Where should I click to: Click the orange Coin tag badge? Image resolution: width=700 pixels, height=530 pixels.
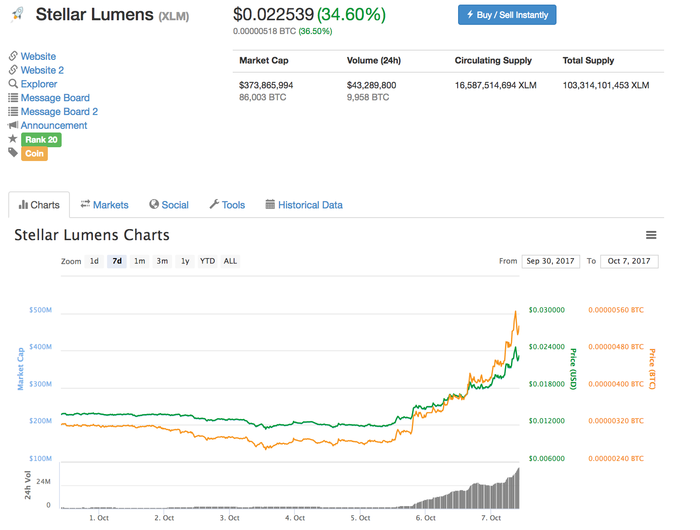coord(34,154)
